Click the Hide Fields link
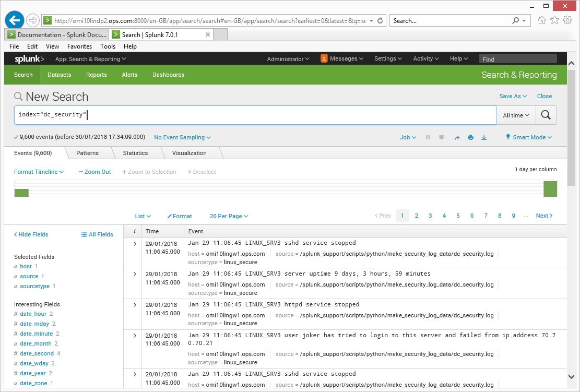 click(x=31, y=234)
